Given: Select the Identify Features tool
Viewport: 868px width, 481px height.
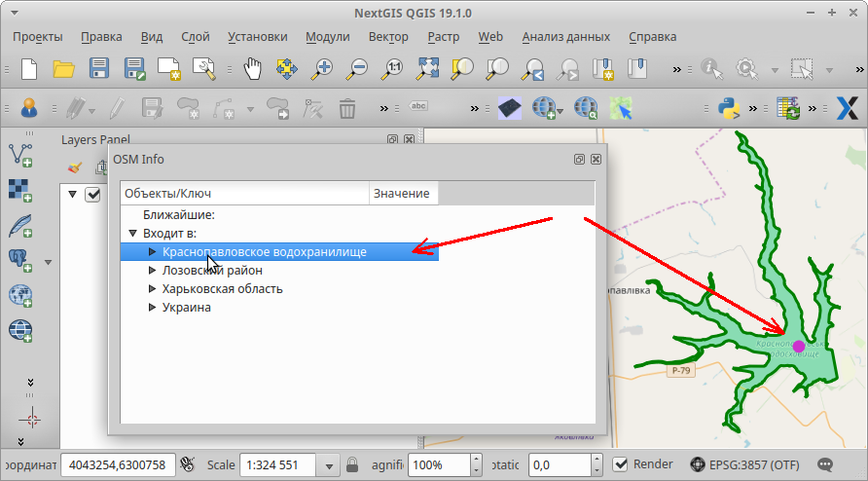Looking at the screenshot, I should 712,69.
